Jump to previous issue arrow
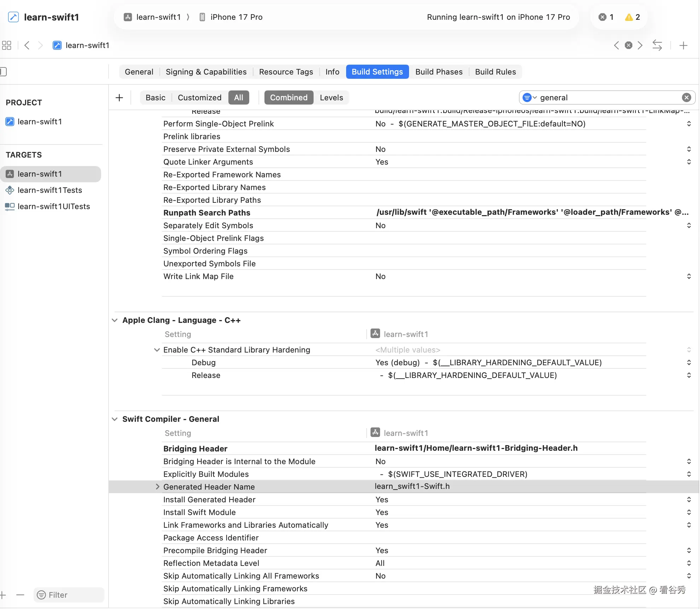Viewport: 700px width, 609px height. pyautogui.click(x=617, y=45)
